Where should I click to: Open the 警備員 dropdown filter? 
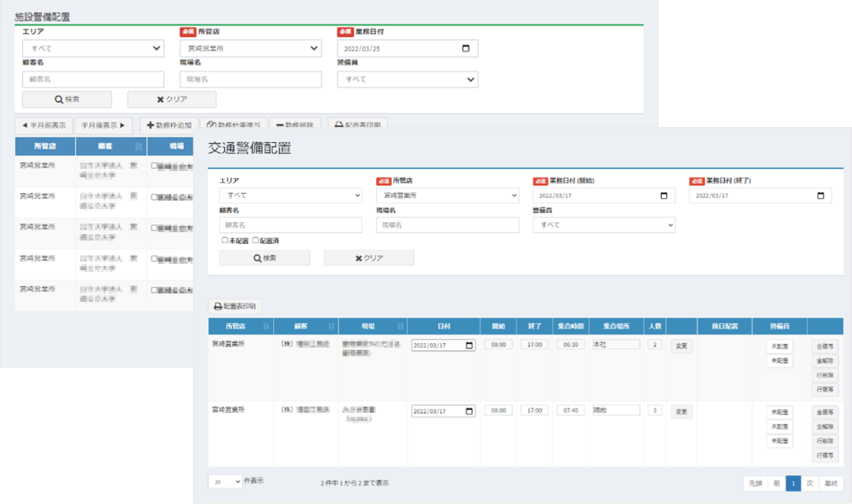[x=605, y=224]
